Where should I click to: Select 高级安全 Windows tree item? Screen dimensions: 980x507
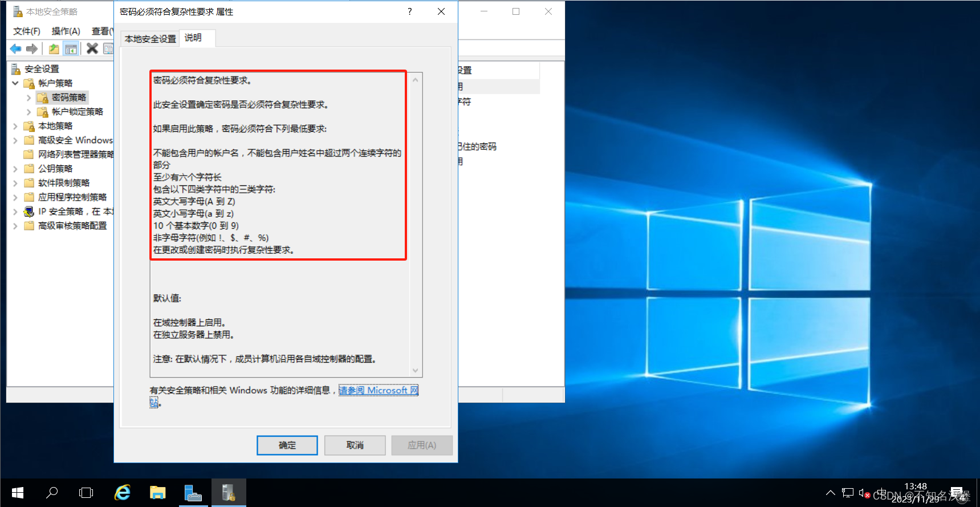click(75, 140)
